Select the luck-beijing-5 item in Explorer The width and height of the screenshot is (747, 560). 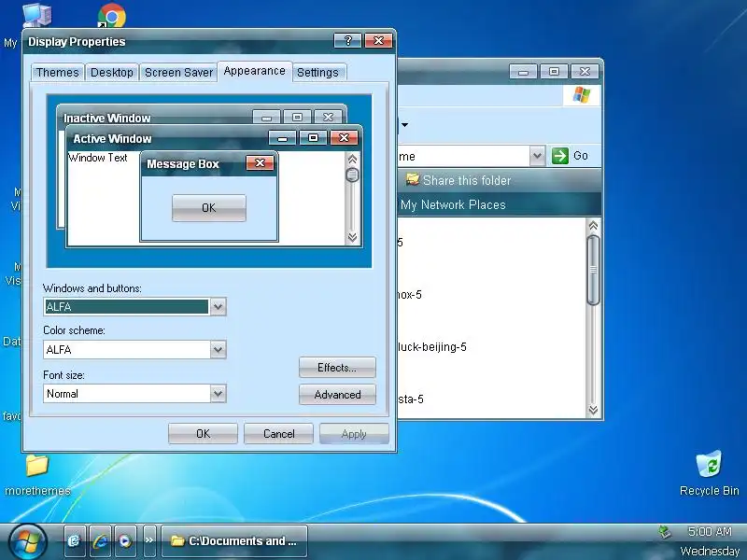[431, 346]
